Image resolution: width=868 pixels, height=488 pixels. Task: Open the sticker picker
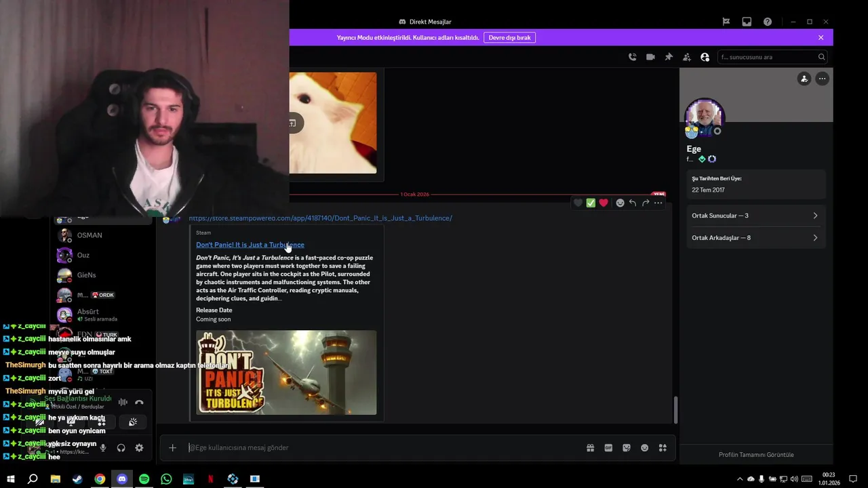627,447
